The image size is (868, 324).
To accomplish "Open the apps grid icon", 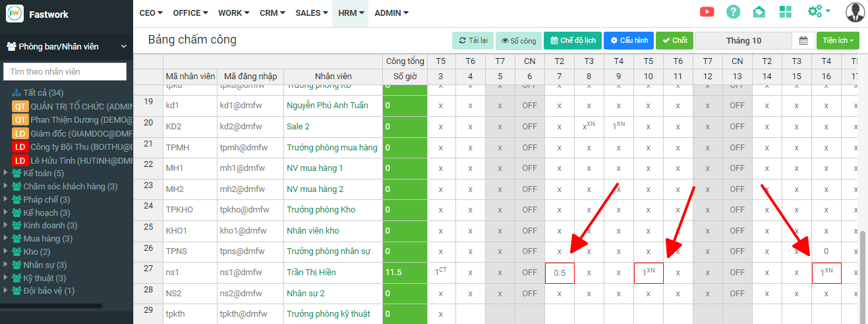I will [x=785, y=12].
